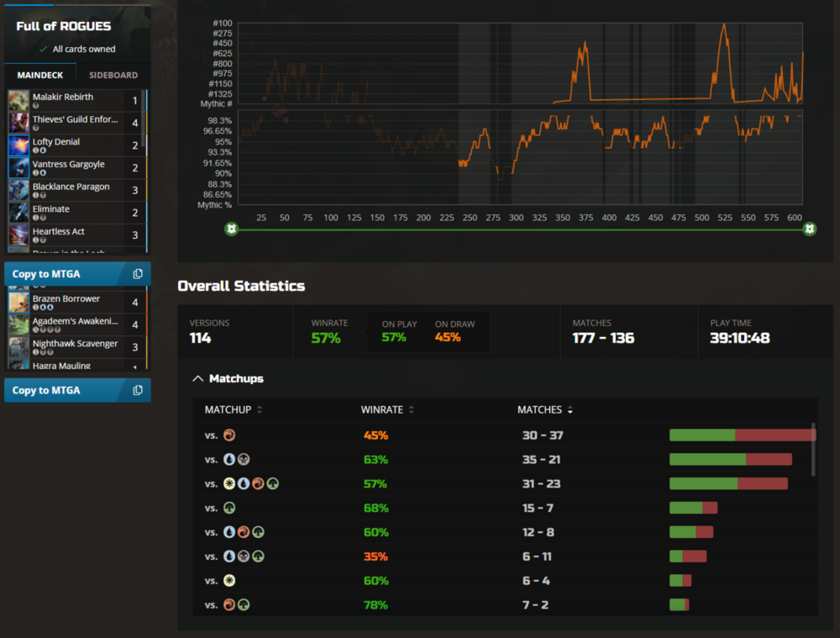Click the mono-red mana icon matchup row
Screen dimensions: 840x638
pos(229,435)
